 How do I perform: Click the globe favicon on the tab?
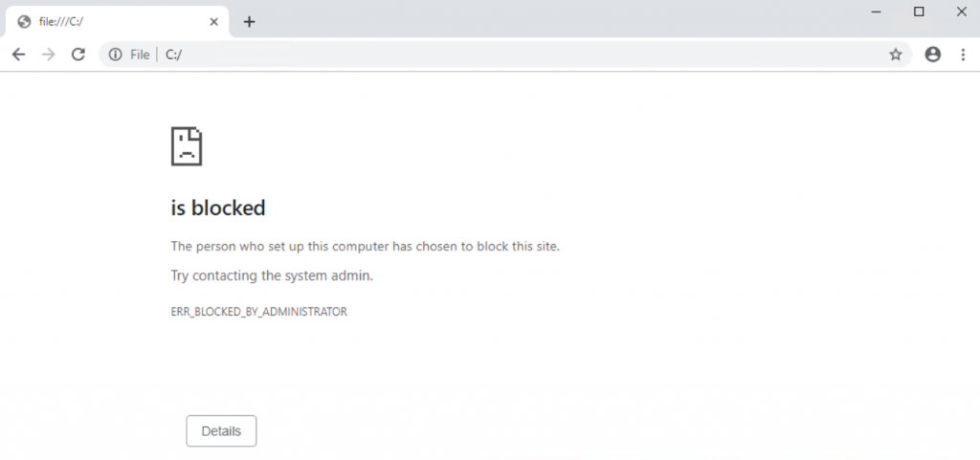[x=24, y=21]
